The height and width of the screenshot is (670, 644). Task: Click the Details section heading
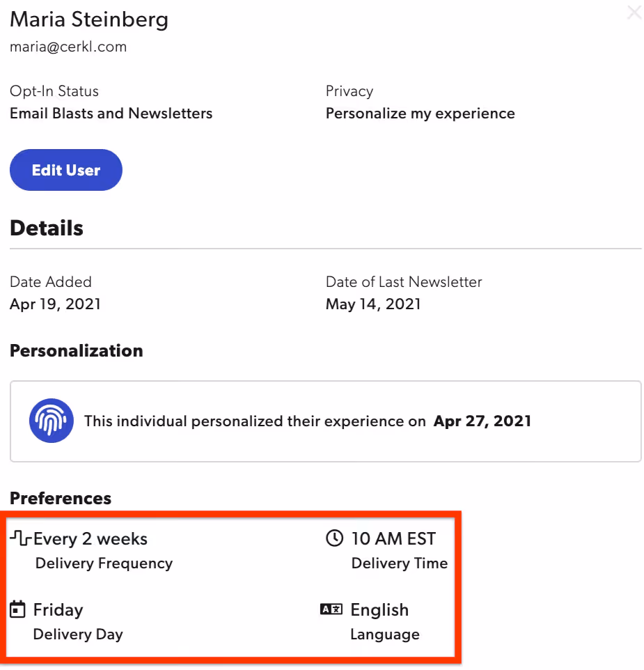[47, 228]
